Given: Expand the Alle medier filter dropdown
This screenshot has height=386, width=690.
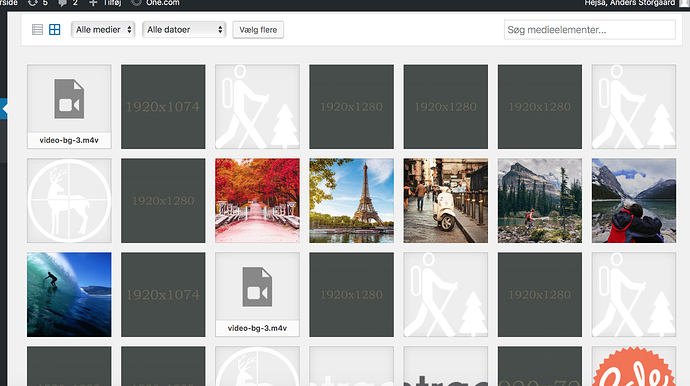Looking at the screenshot, I should pyautogui.click(x=103, y=29).
